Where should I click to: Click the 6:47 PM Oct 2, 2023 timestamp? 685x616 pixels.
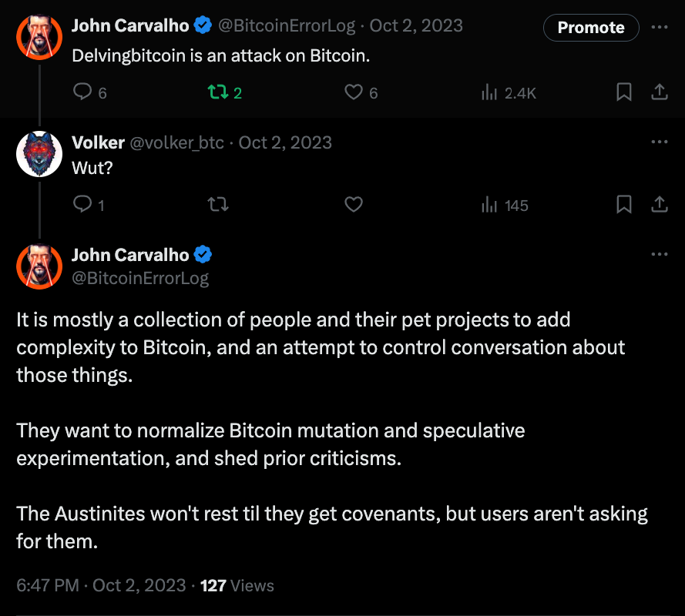click(x=101, y=585)
